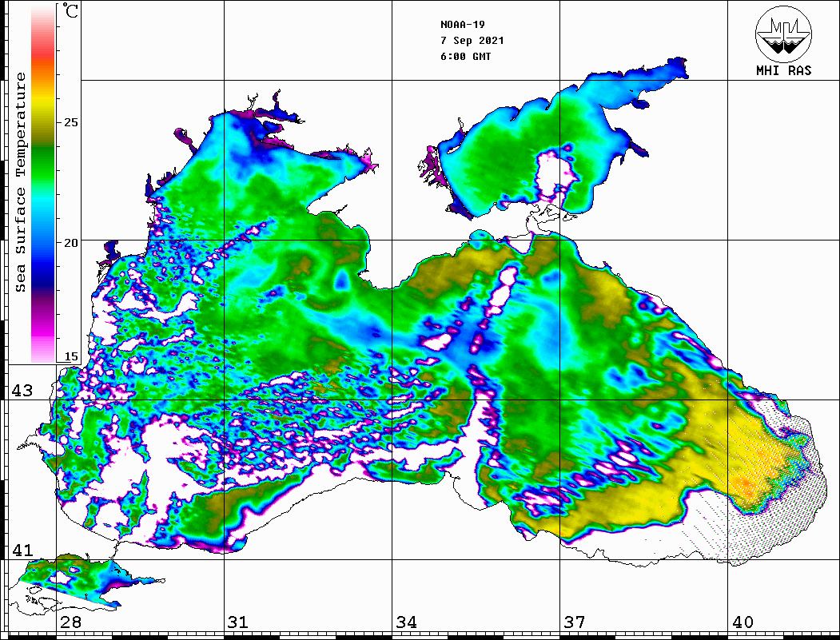Click longitude label '34'

(407, 622)
